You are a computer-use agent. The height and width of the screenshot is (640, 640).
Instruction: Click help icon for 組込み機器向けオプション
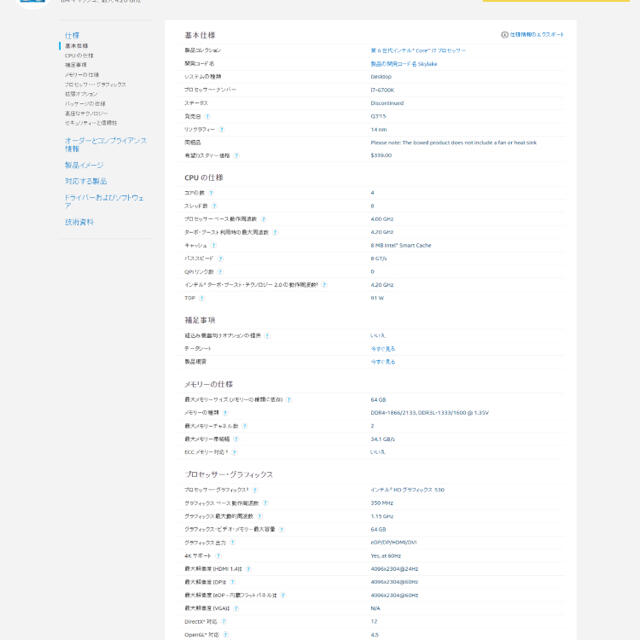[x=267, y=336]
